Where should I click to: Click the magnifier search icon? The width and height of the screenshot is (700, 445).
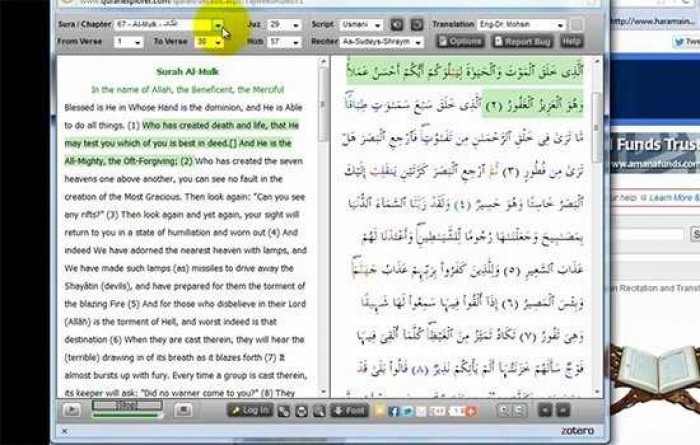tap(319, 411)
